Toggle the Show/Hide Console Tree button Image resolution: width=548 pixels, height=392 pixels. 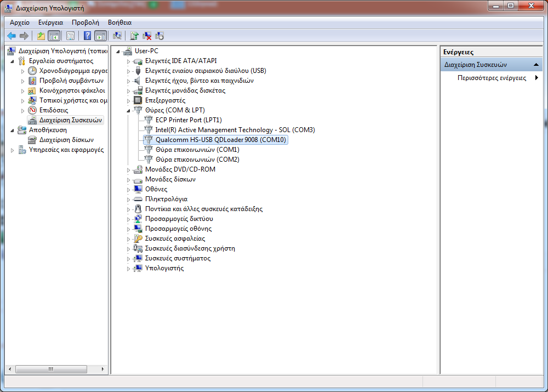(x=54, y=36)
